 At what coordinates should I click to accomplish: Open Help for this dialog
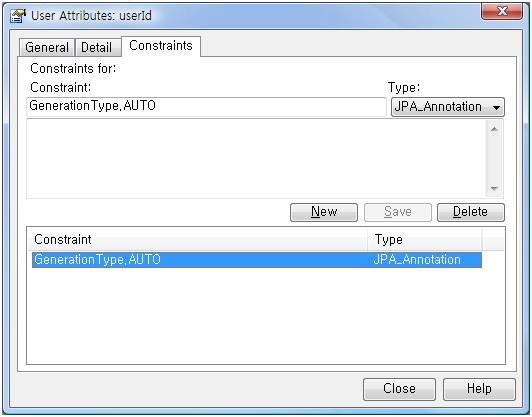point(479,389)
